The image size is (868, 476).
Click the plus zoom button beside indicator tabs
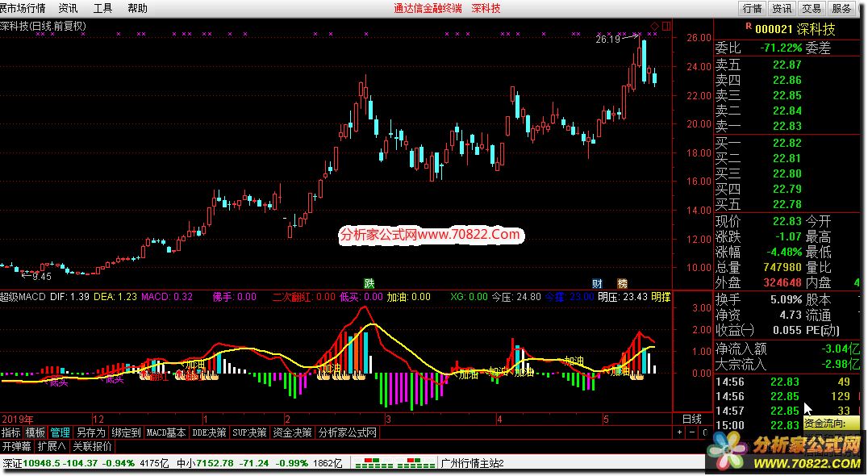pyautogui.click(x=680, y=432)
